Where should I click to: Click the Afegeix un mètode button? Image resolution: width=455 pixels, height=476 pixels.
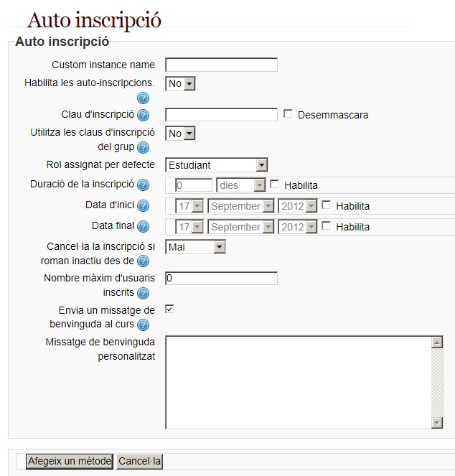[70, 462]
